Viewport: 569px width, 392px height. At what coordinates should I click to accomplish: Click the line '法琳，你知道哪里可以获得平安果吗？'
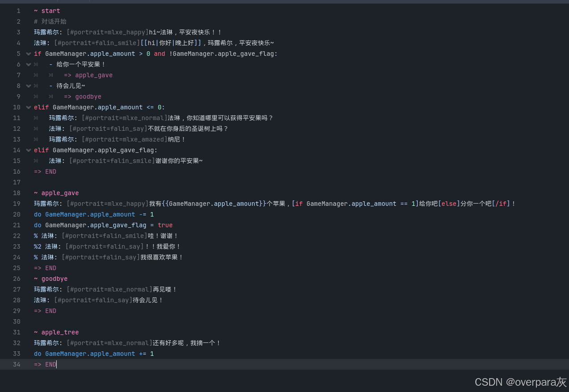click(x=220, y=118)
